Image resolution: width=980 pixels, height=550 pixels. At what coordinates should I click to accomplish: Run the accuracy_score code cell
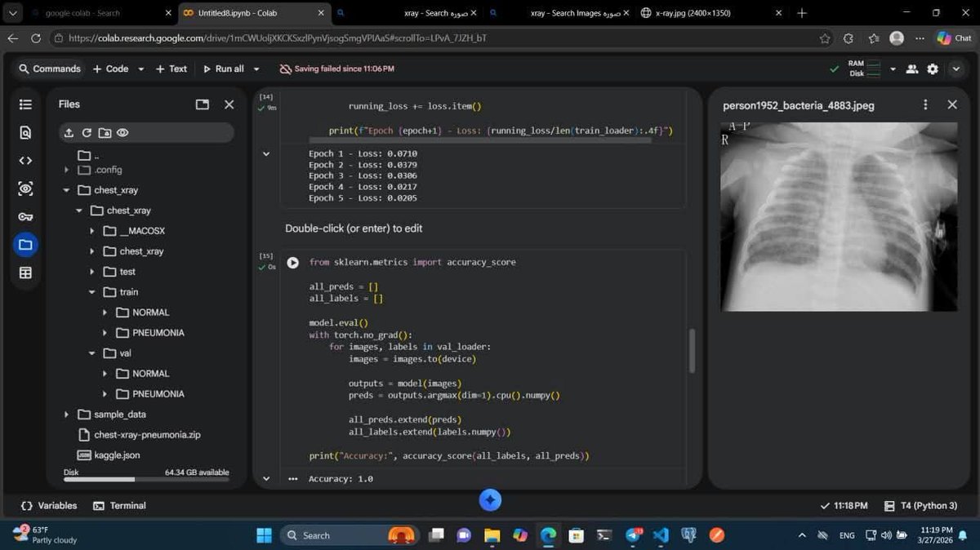tap(292, 262)
